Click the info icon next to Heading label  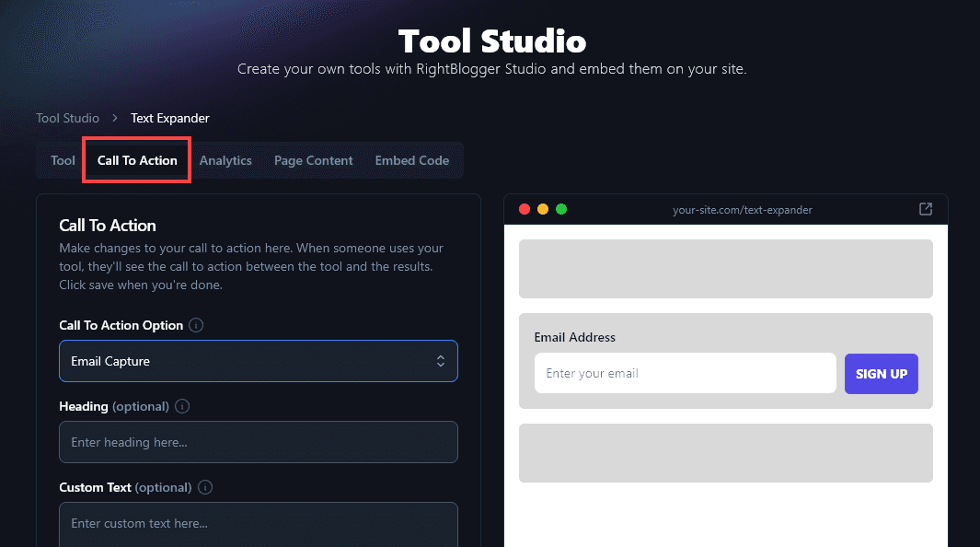182,406
